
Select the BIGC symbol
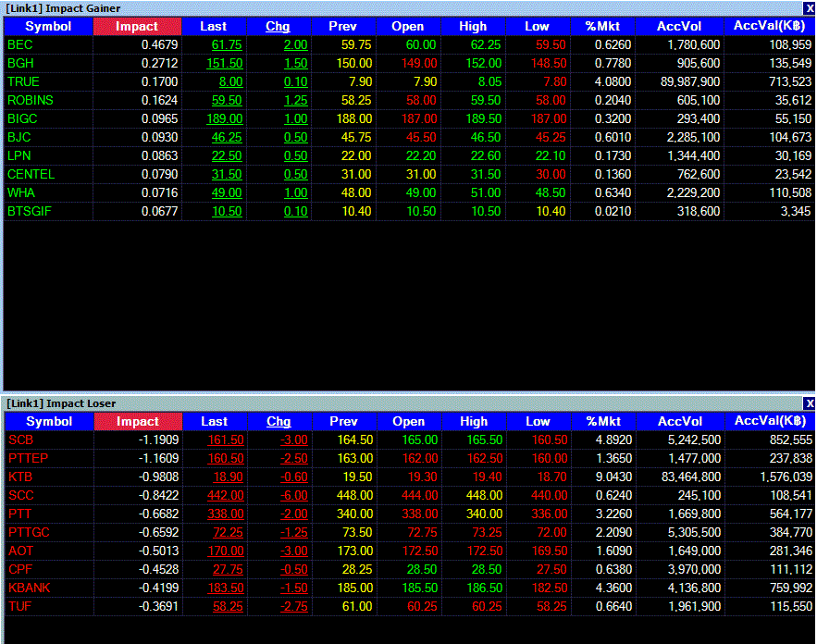coord(22,118)
